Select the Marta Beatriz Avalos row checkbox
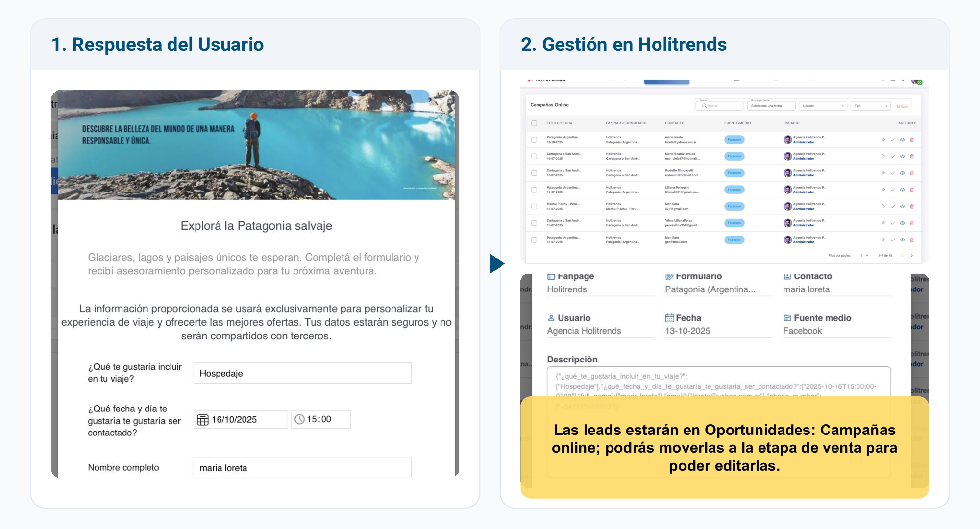The height and width of the screenshot is (529, 980). pos(534,156)
